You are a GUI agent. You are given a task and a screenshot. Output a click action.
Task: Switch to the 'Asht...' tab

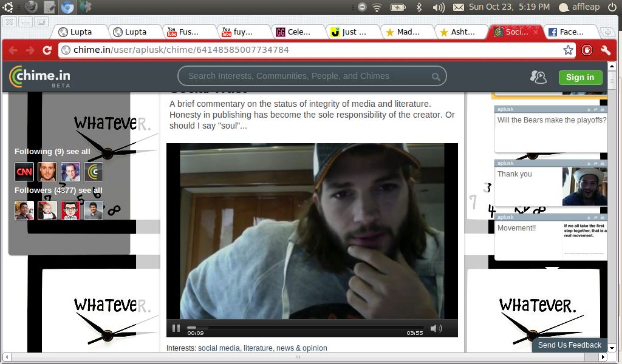point(462,32)
